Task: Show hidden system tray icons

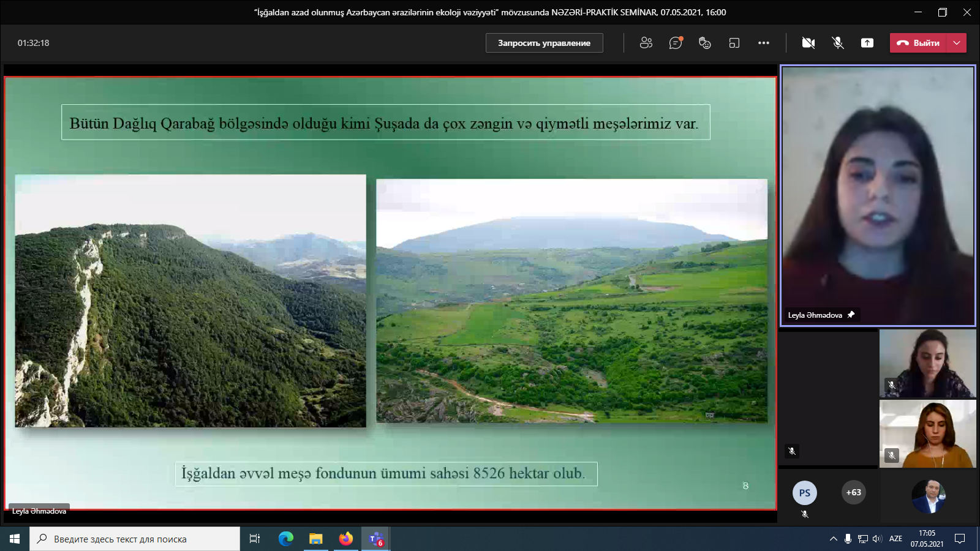Action: click(x=833, y=539)
